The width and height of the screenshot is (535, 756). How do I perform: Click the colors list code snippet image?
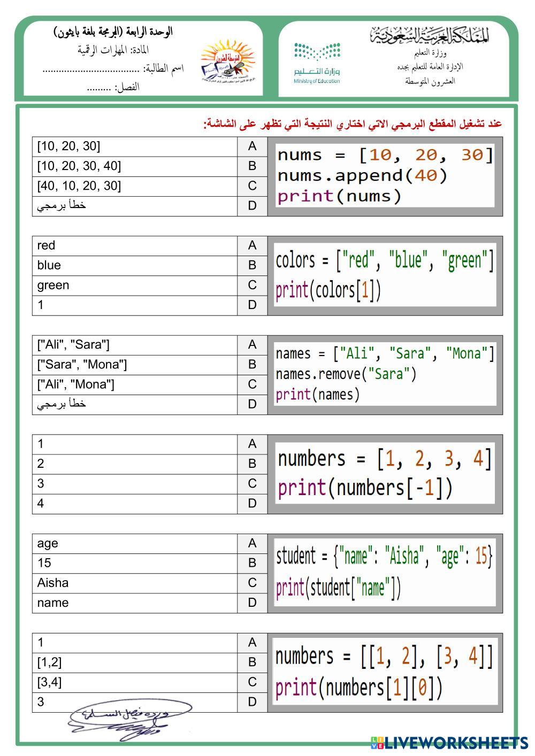tap(385, 275)
